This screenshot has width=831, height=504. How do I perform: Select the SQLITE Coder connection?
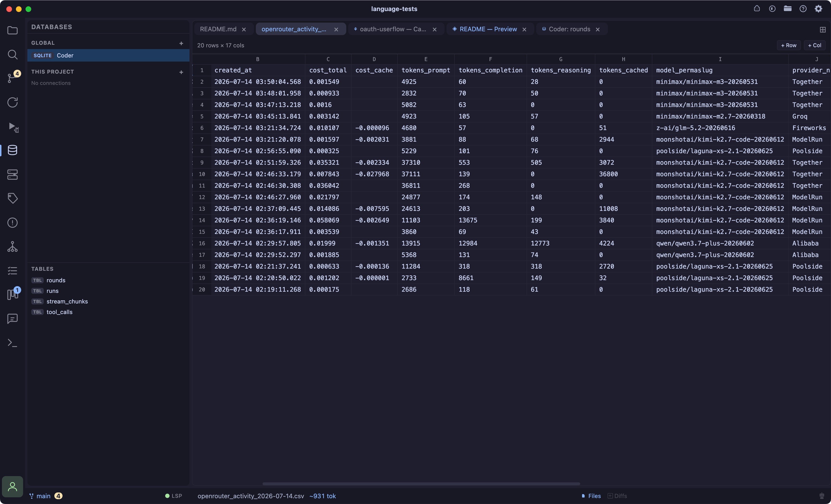[108, 55]
